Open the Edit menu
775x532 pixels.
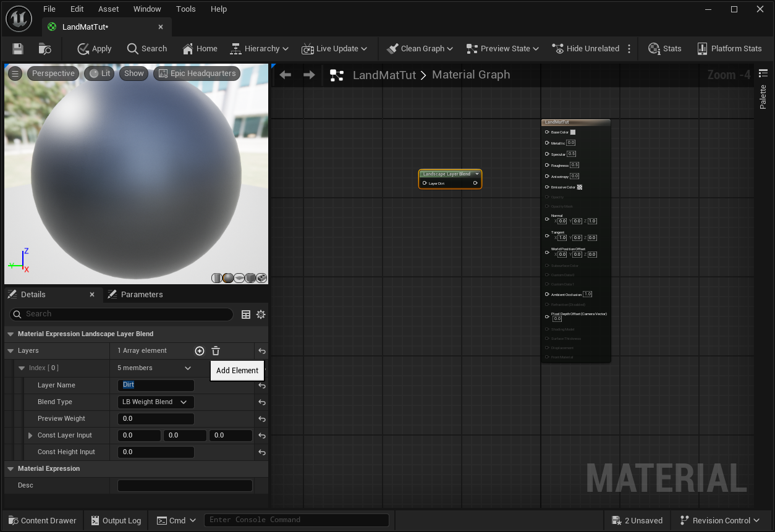tap(77, 9)
